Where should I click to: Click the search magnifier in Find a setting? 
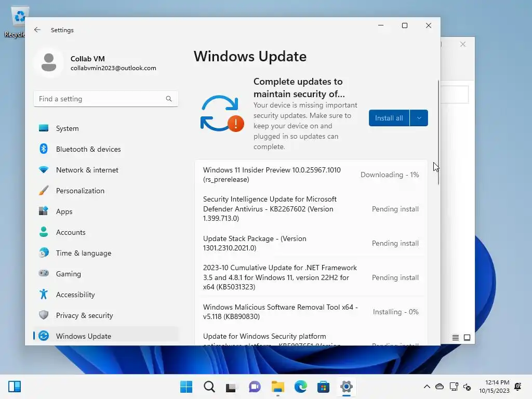click(169, 99)
